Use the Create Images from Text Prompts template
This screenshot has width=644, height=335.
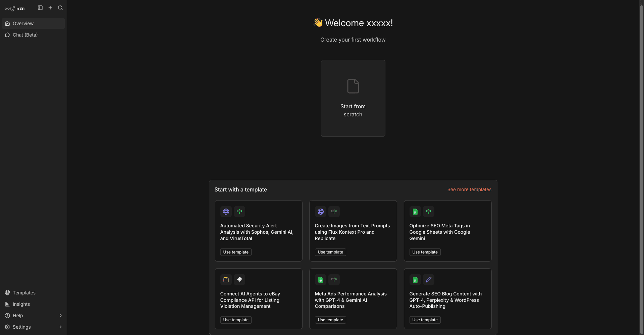coord(330,252)
